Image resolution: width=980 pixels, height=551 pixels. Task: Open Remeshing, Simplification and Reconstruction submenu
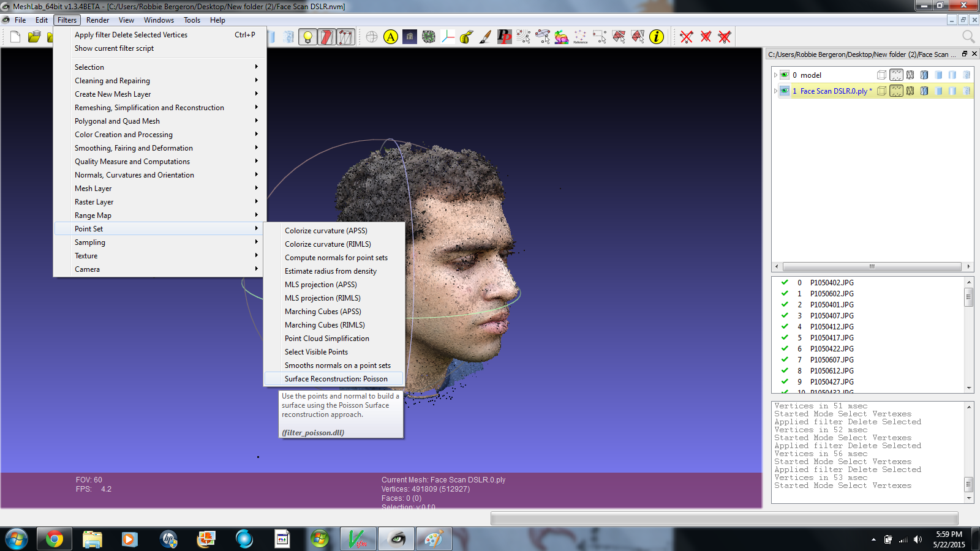(159, 107)
